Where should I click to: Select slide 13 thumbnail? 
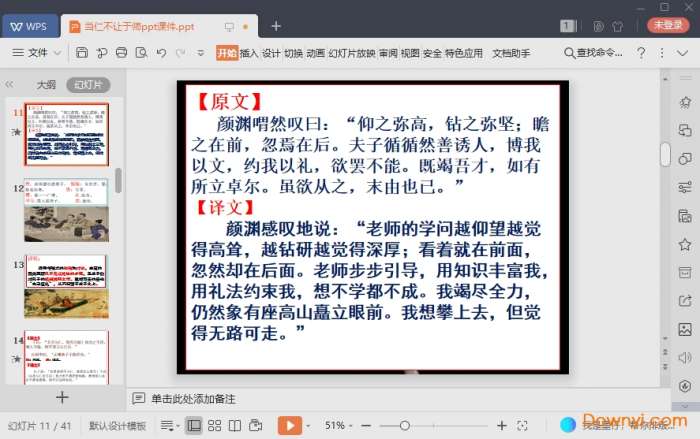pyautogui.click(x=67, y=287)
